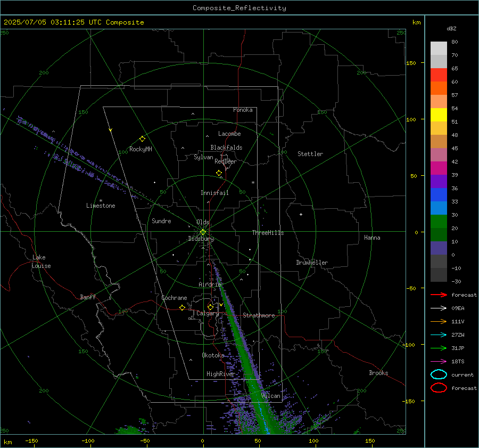Viewport: 479px width, 448px height.
Task: Click the Stettler label
Action: pyautogui.click(x=310, y=154)
